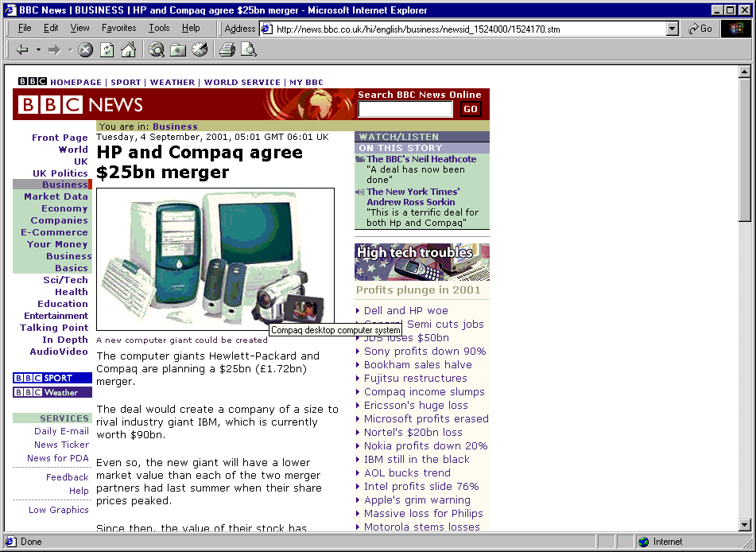Viewport: 756px width, 552px height.
Task: Click the Done page icon in status bar
Action: click(10, 542)
